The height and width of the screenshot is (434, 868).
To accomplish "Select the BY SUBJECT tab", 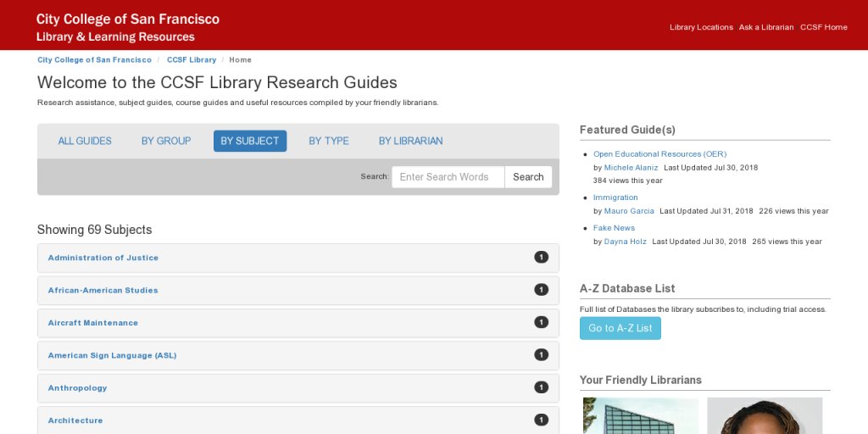I will coord(250,142).
